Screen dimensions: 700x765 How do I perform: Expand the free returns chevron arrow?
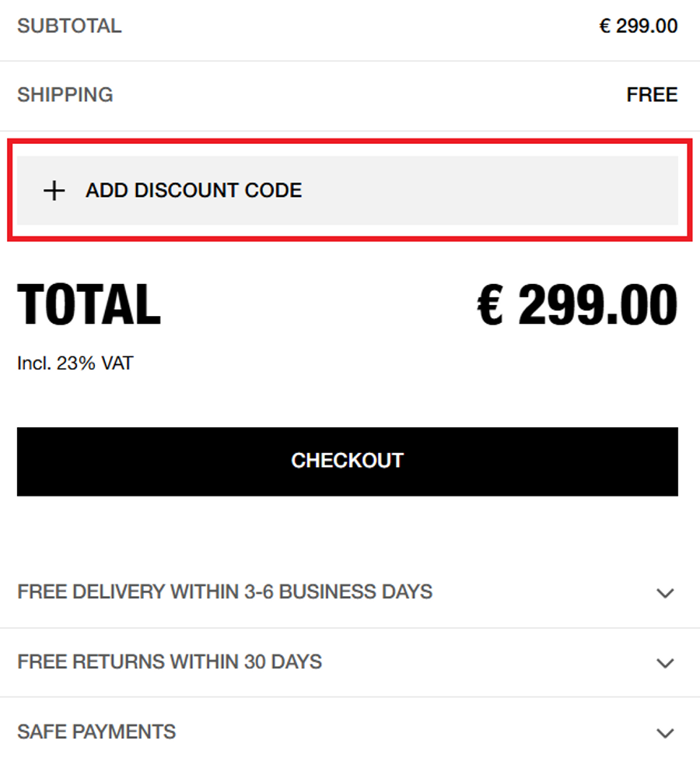pyautogui.click(x=664, y=663)
